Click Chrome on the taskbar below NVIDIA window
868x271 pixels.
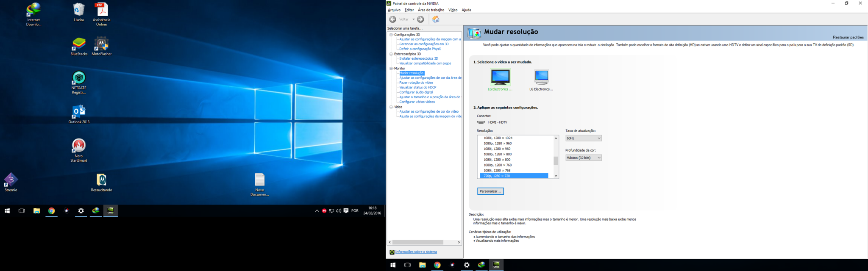pyautogui.click(x=437, y=265)
